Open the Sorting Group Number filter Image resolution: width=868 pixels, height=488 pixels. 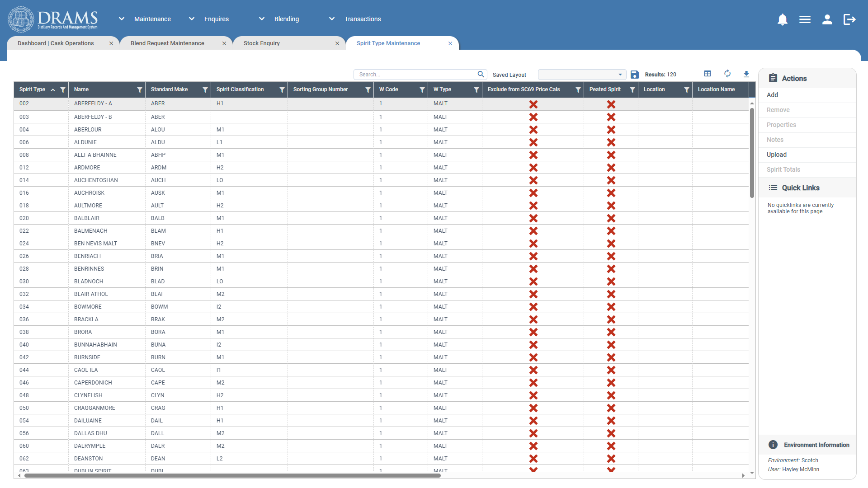pos(368,89)
